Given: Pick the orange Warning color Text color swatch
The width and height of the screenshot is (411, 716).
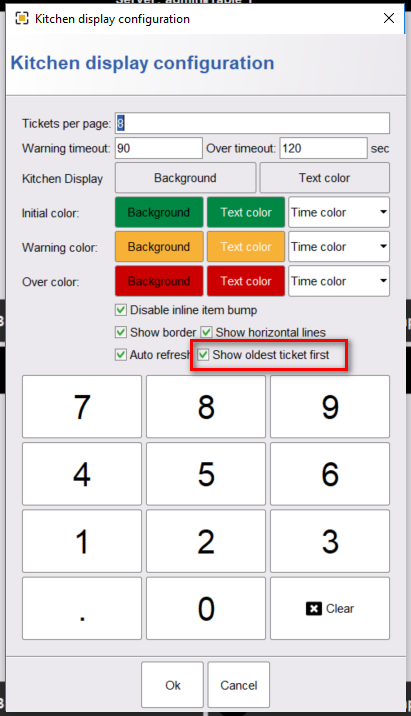Looking at the screenshot, I should [x=246, y=247].
